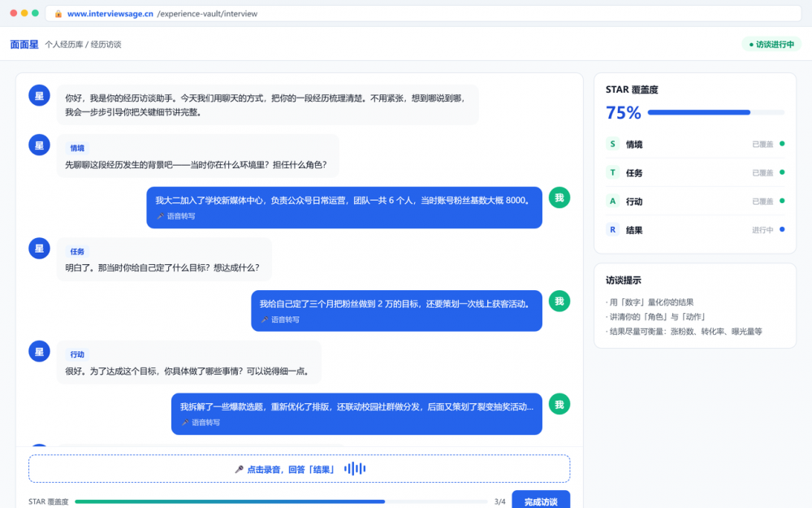Click the bottom STAR 覆盖度 progress bar
The height and width of the screenshot is (508, 812).
(281, 501)
